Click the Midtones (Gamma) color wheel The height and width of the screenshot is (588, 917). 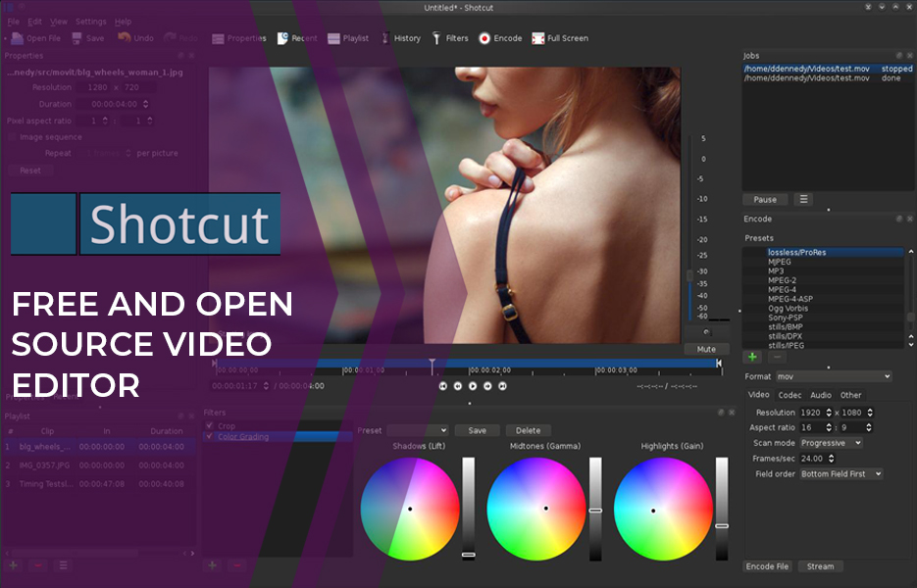pos(536,509)
